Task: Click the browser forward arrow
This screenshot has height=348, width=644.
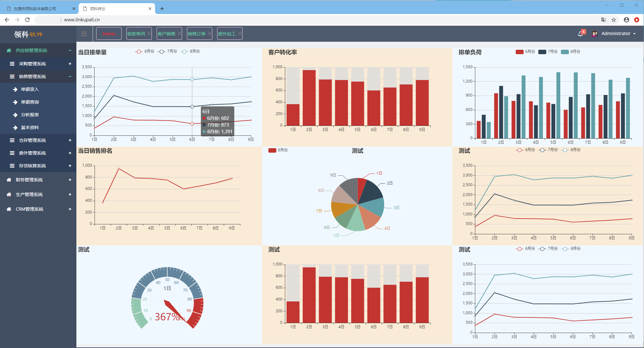Action: (x=17, y=20)
